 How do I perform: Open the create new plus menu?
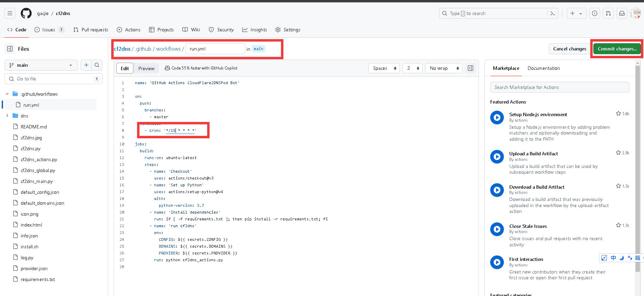click(576, 13)
